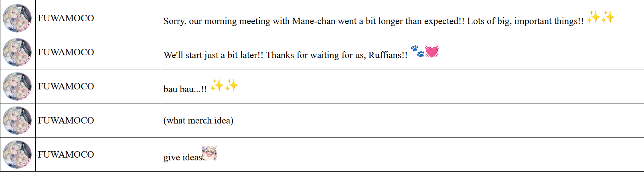This screenshot has width=644, height=172.
Task: Click avatar in the 'give ideas' row
Action: 17,154
